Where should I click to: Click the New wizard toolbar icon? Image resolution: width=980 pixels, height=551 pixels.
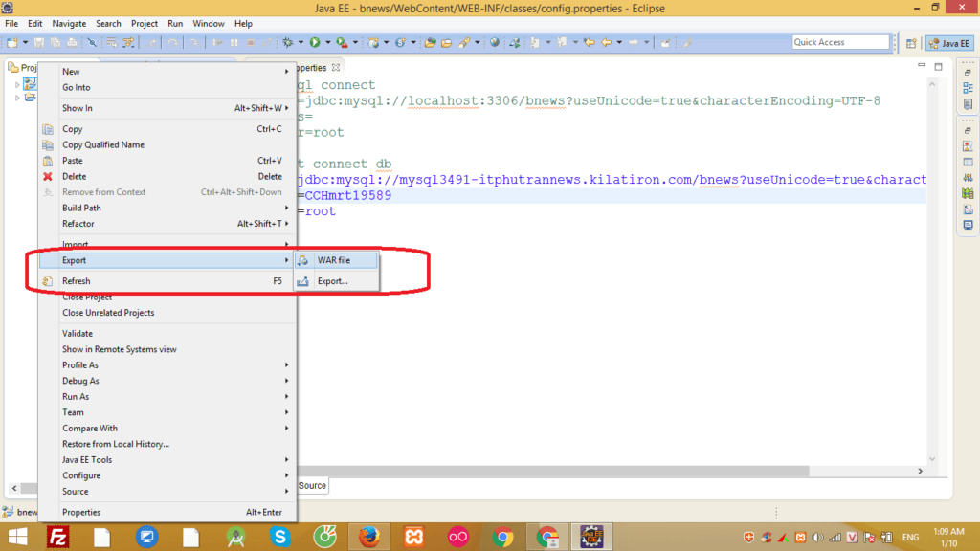(x=11, y=42)
